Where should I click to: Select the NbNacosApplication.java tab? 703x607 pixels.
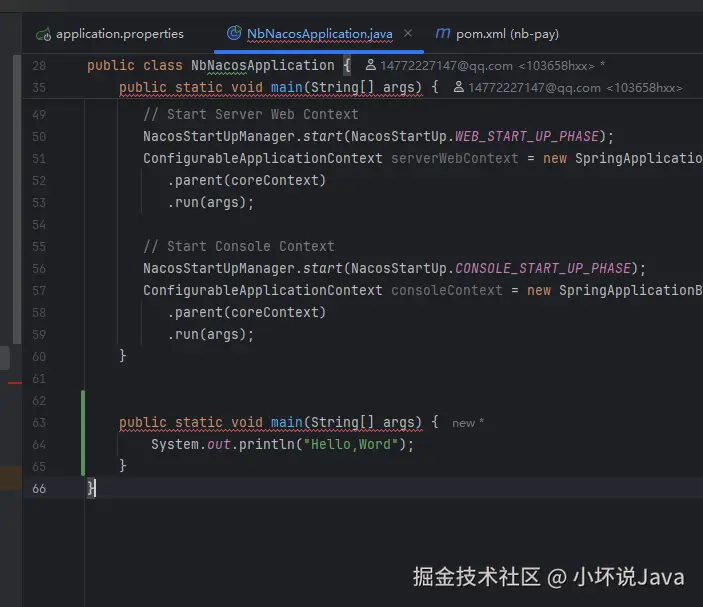pos(319,34)
